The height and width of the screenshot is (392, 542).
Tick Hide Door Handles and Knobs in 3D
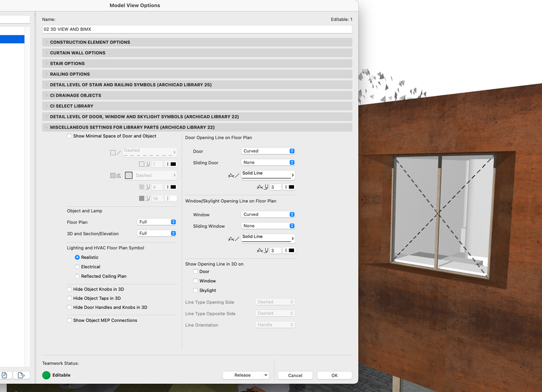[x=69, y=307]
